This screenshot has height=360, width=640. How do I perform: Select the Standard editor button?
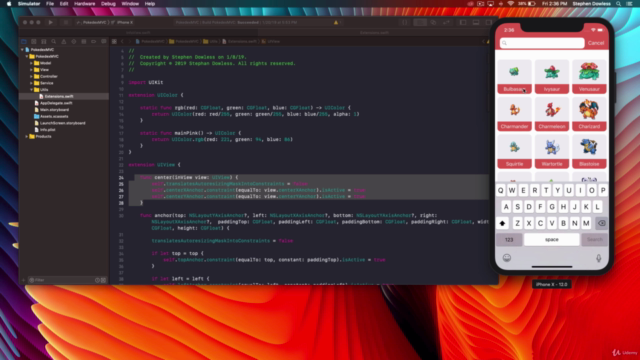click(x=420, y=22)
